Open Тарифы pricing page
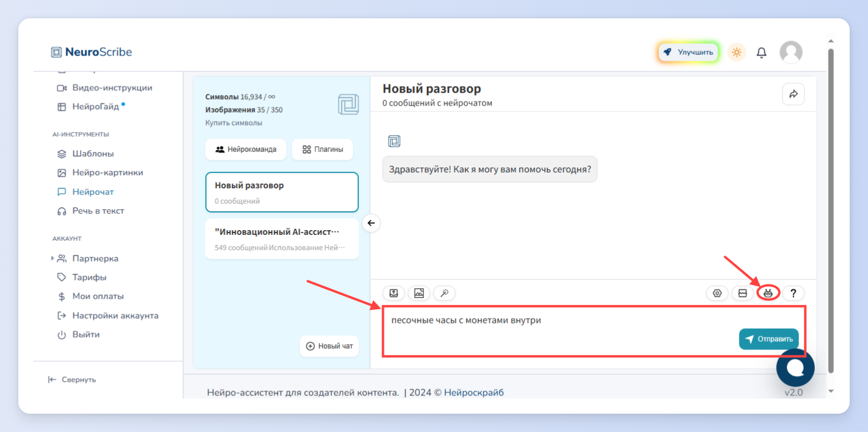868x432 pixels. point(81,277)
